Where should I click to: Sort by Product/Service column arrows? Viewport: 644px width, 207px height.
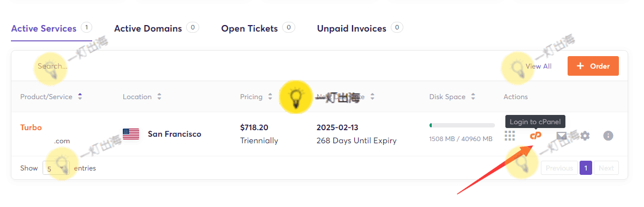click(x=80, y=97)
